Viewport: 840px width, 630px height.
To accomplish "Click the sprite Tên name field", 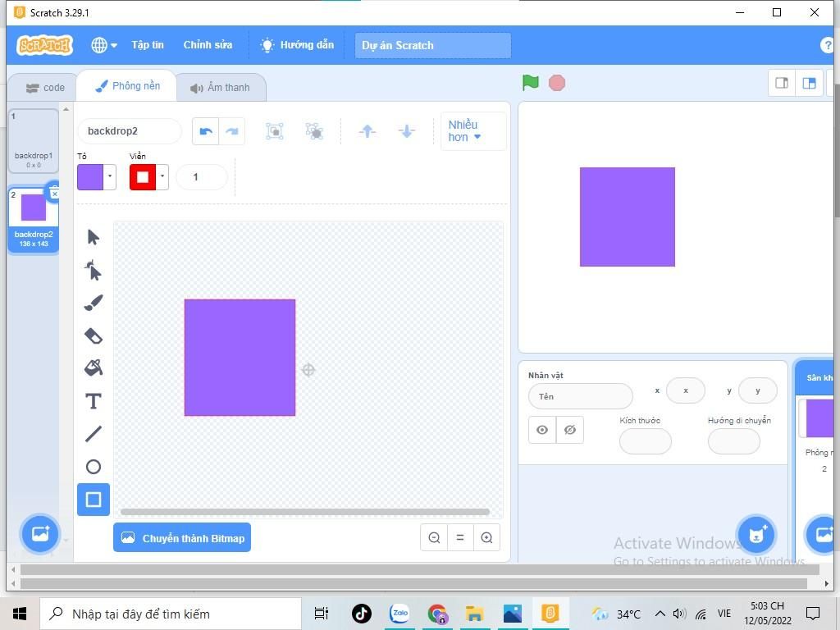I will (581, 396).
